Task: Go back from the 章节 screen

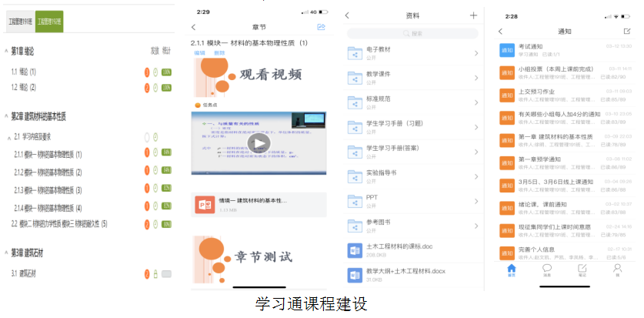Action: point(194,28)
